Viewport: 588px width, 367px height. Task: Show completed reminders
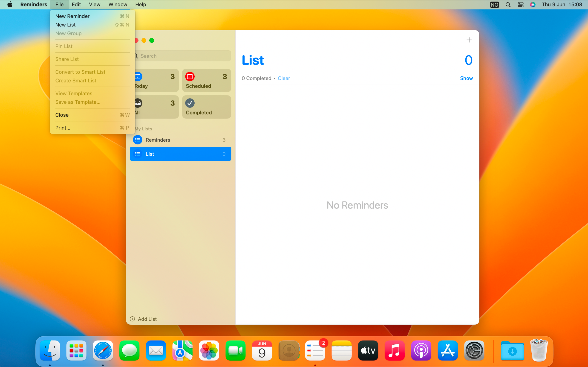pos(466,78)
